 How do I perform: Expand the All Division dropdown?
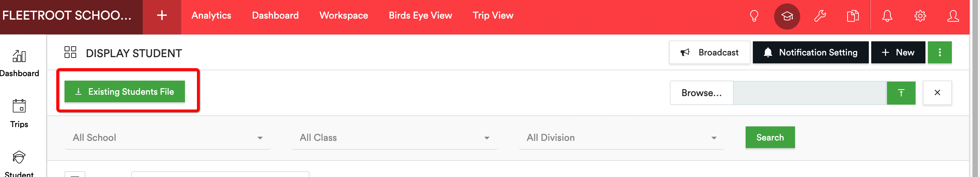coord(621,138)
